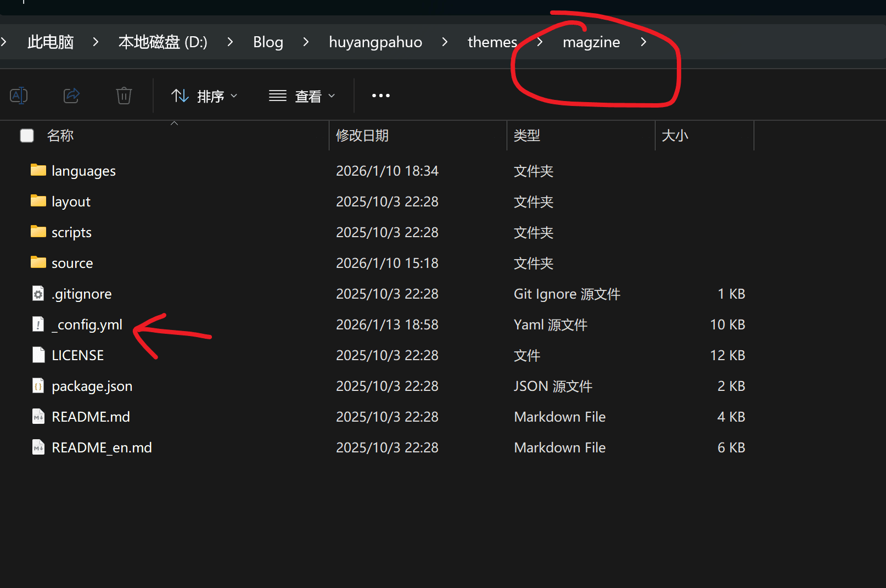Click the Rename icon in toolbar

pyautogui.click(x=19, y=96)
